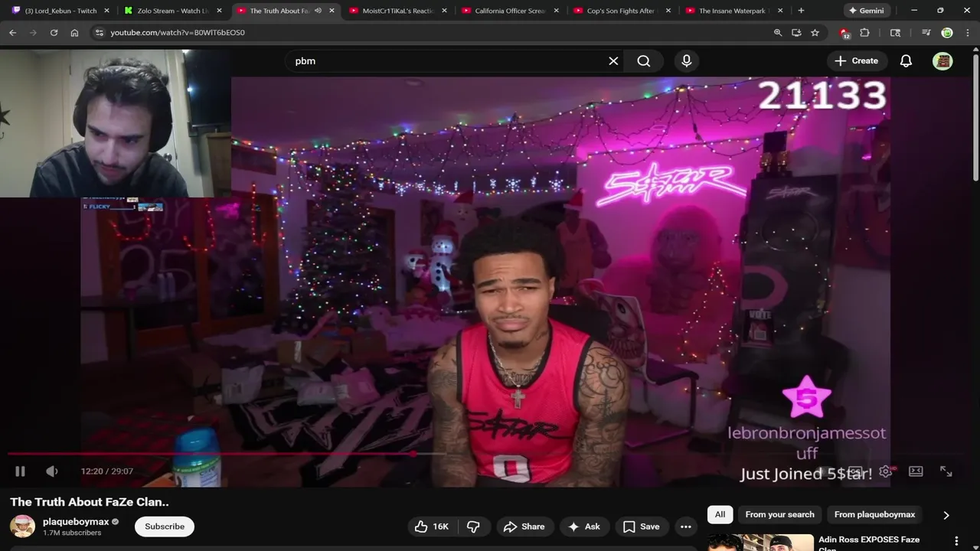Select the 'All' filter chip
The width and height of the screenshot is (980, 551).
[720, 515]
